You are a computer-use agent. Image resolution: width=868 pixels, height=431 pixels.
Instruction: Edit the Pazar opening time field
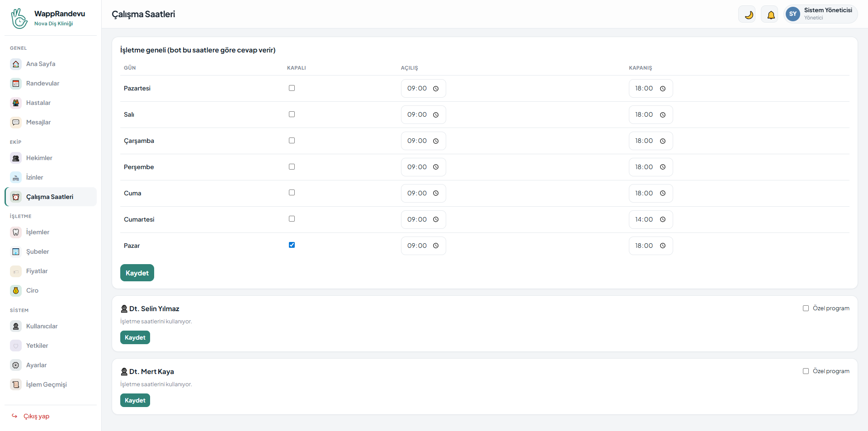click(423, 246)
